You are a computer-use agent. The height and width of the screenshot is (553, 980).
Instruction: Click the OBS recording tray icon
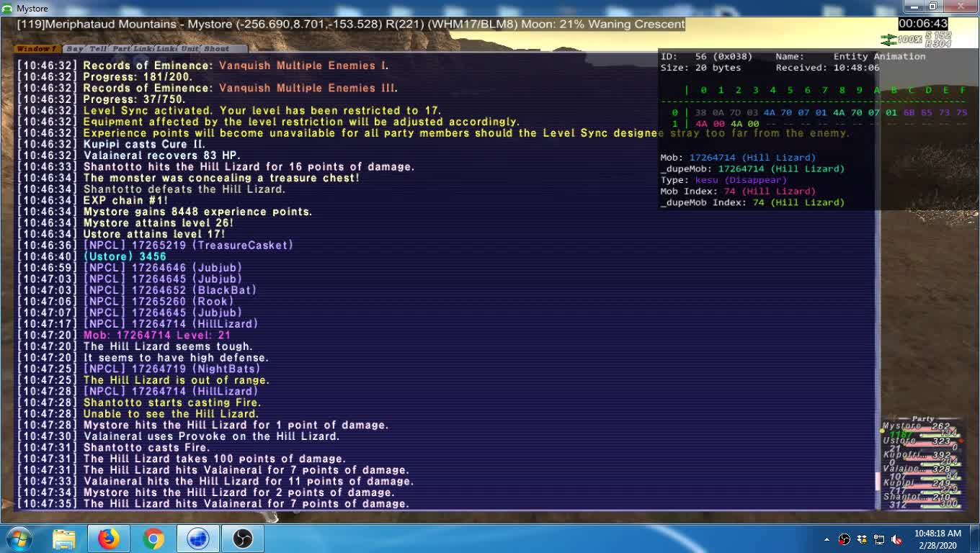click(845, 539)
